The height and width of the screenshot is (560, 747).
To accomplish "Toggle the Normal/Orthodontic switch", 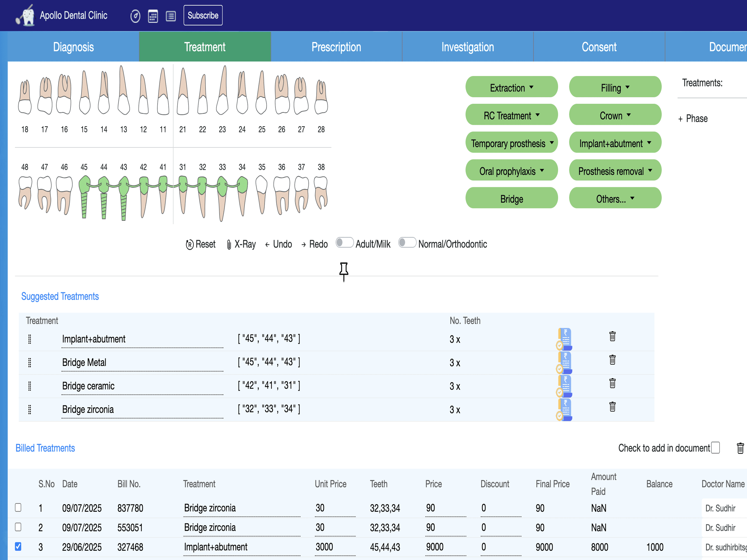I will click(x=407, y=243).
